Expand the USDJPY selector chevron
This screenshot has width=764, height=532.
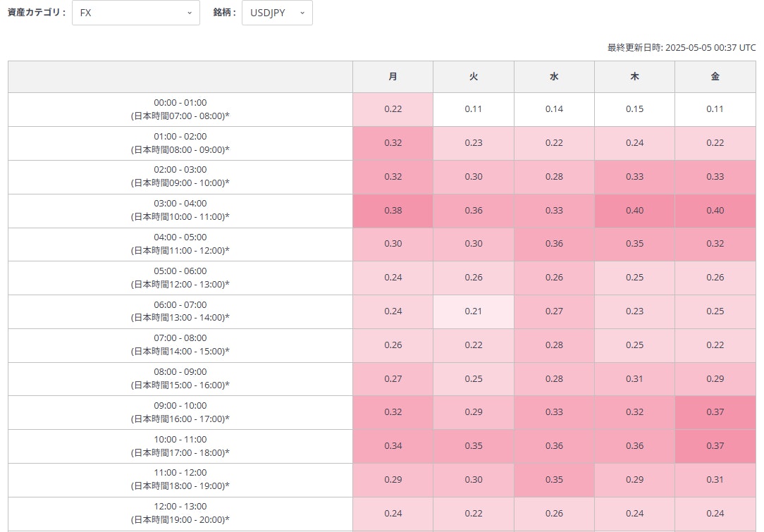click(301, 13)
